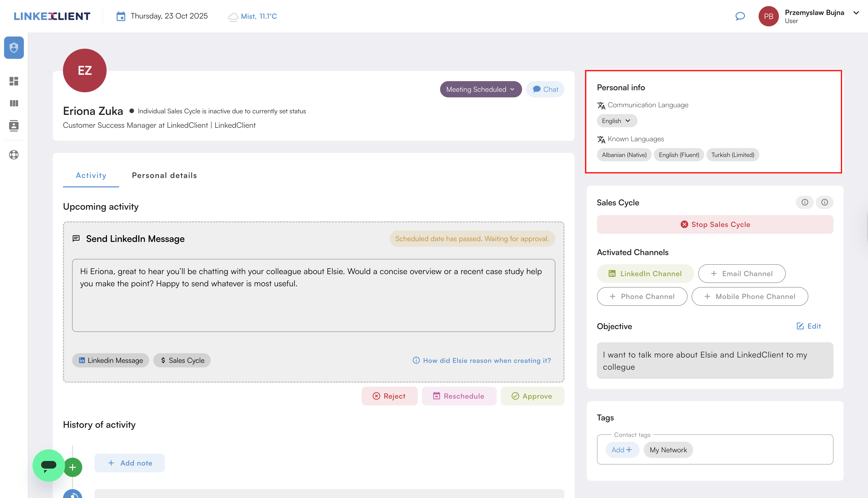Select the Activity tab
This screenshot has width=868, height=498.
(x=91, y=175)
